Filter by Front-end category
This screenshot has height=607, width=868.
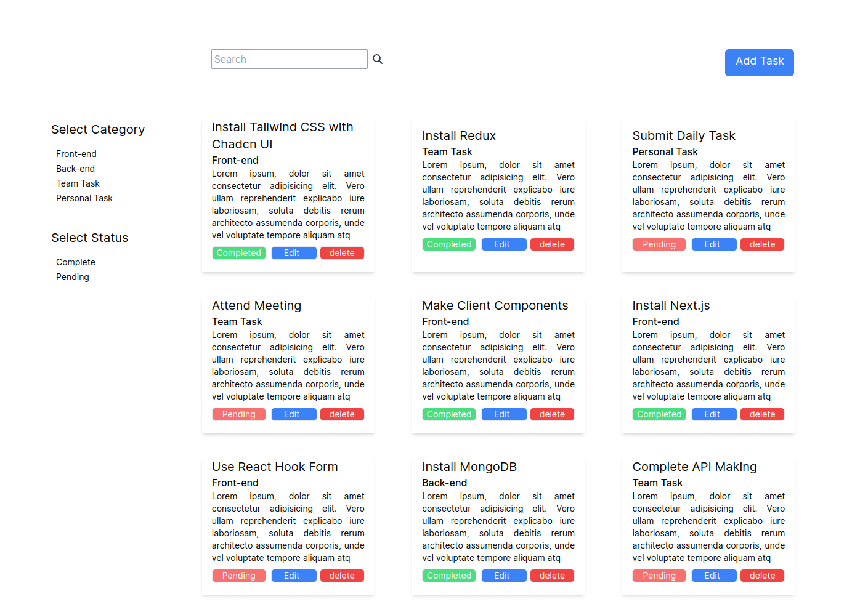pos(76,154)
